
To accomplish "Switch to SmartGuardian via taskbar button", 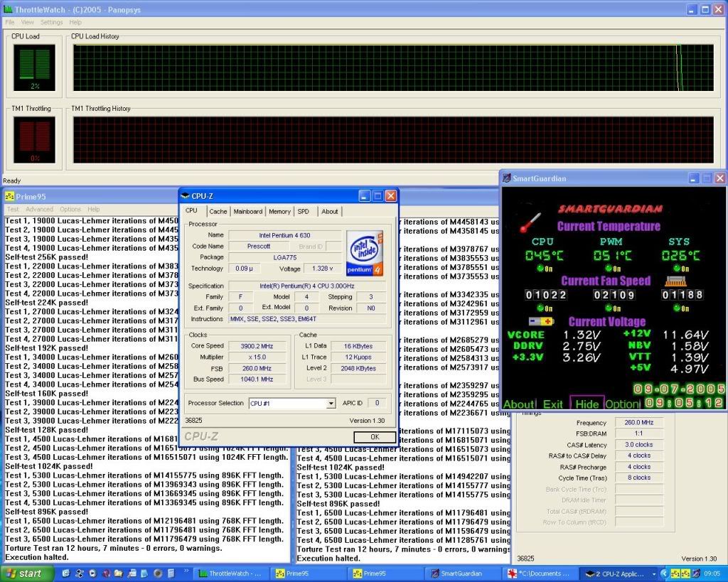I will [461, 573].
